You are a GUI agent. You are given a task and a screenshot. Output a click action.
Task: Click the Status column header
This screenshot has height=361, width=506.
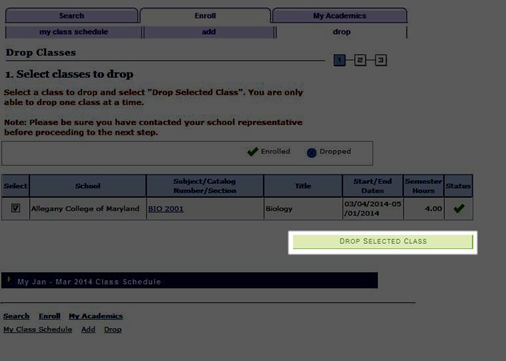click(458, 186)
